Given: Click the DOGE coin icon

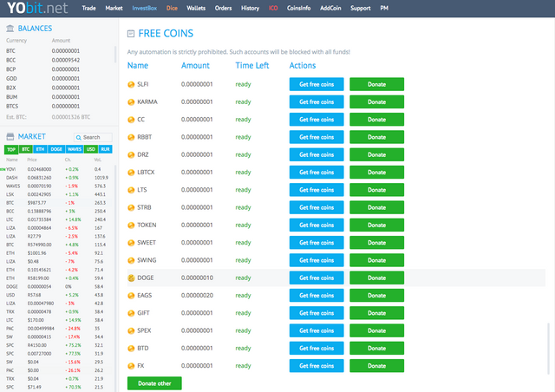Looking at the screenshot, I should pos(131,278).
